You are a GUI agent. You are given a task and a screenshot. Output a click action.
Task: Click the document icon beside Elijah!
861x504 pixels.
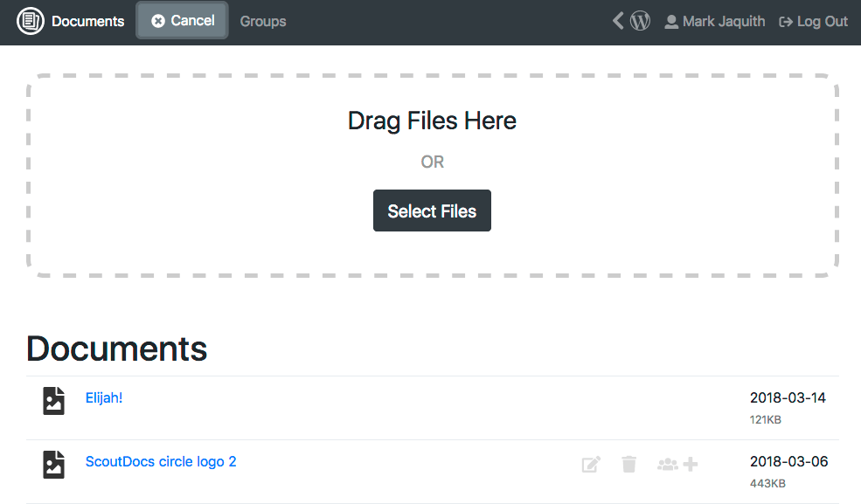tap(53, 400)
